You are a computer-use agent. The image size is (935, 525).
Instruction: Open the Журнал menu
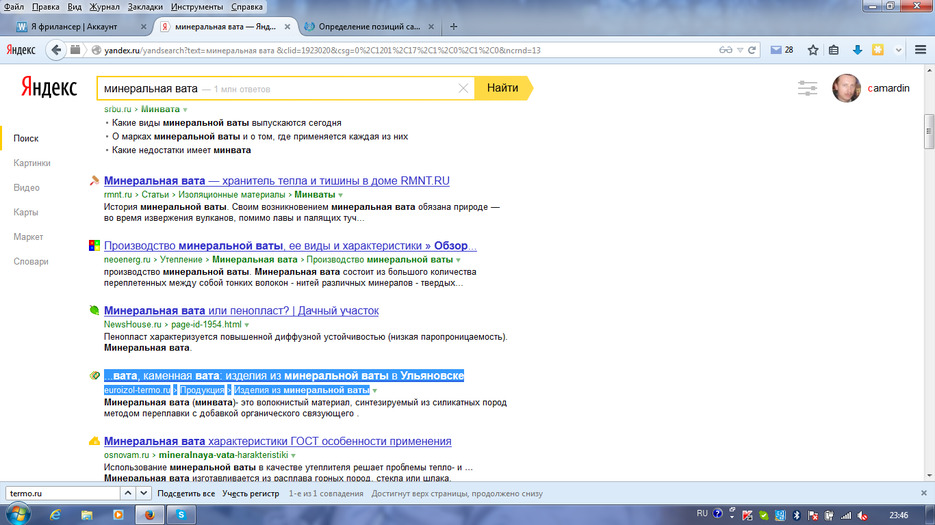[104, 7]
